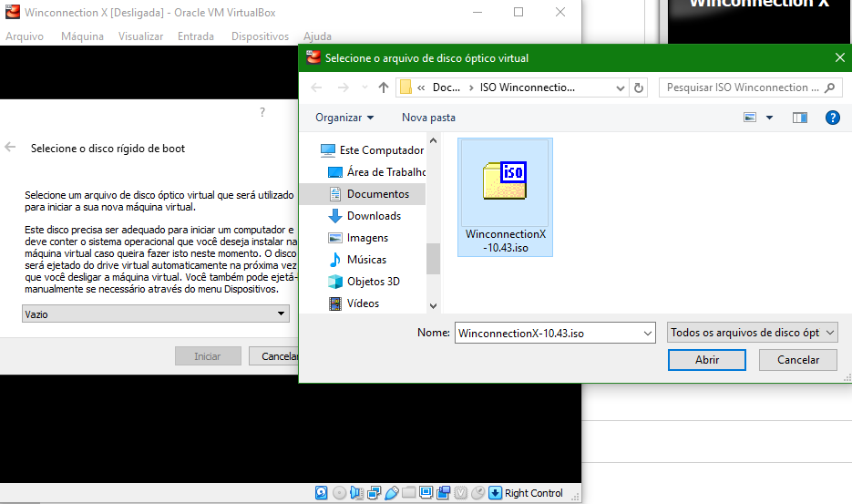Close the optical disk file dialog

click(x=839, y=57)
